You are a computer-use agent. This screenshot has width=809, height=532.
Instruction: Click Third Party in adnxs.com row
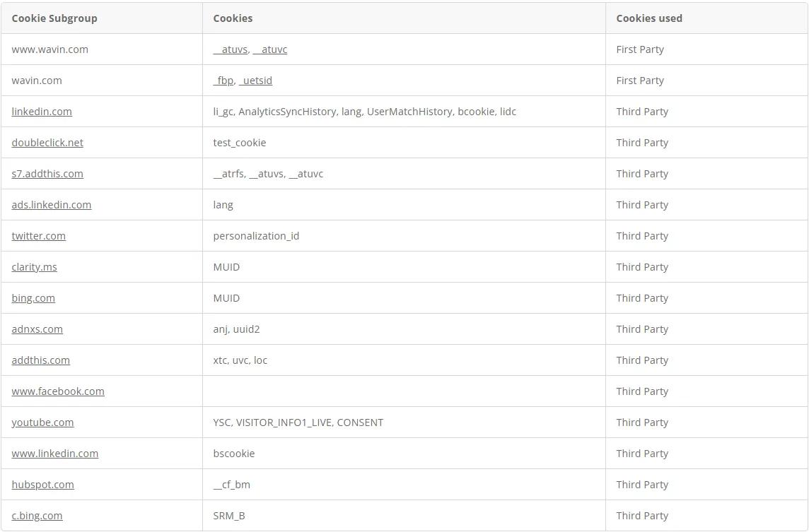pos(642,329)
